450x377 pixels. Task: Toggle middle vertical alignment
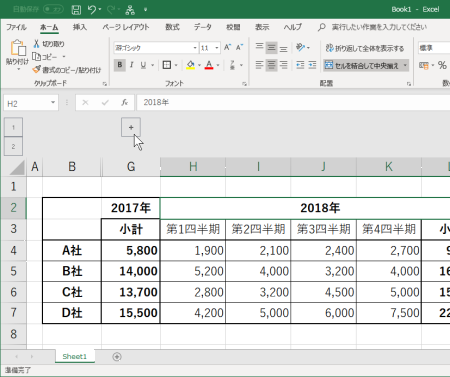click(x=271, y=48)
